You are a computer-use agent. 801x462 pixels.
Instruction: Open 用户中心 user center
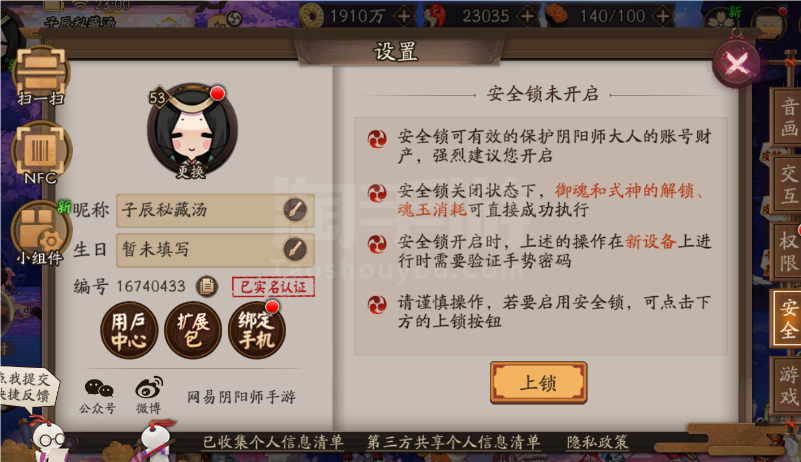[129, 330]
